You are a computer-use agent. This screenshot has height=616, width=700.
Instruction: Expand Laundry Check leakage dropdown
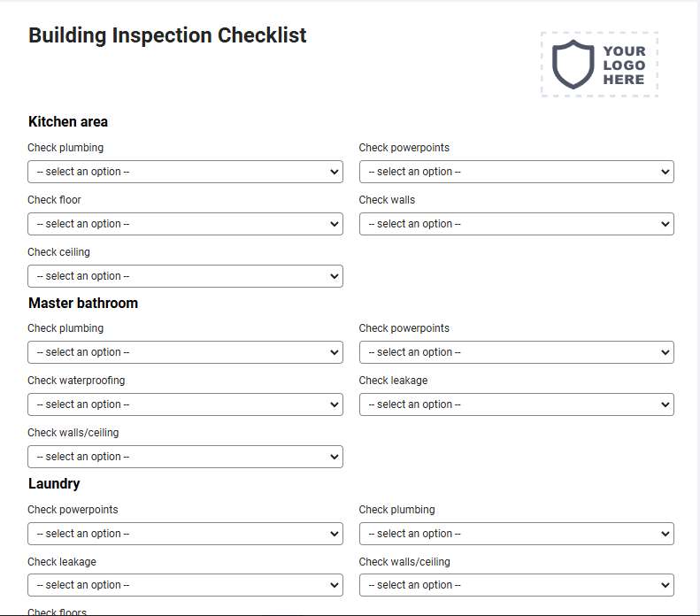(185, 585)
